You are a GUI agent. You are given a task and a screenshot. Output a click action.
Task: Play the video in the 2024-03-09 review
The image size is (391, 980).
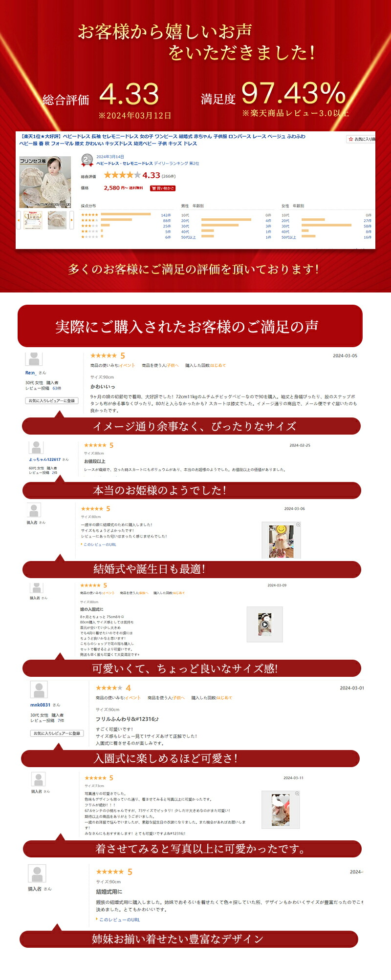pos(264,624)
